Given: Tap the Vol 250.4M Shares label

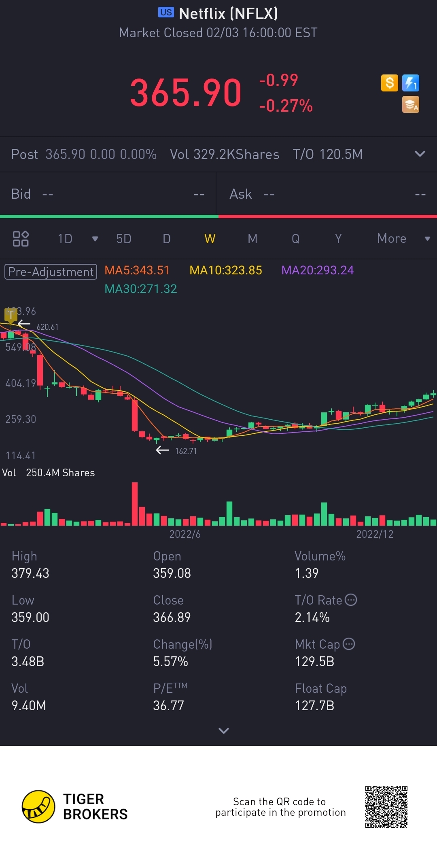Looking at the screenshot, I should 49,473.
